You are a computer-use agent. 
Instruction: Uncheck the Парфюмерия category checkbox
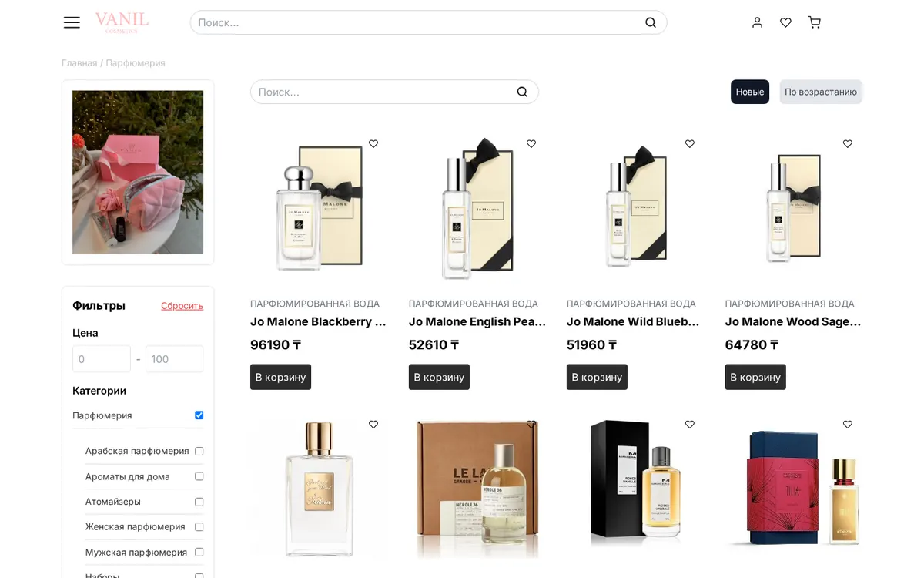point(199,415)
